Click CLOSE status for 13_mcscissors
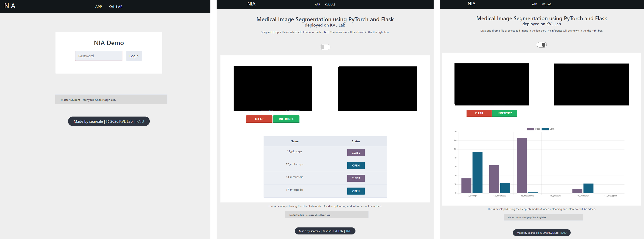 click(356, 178)
